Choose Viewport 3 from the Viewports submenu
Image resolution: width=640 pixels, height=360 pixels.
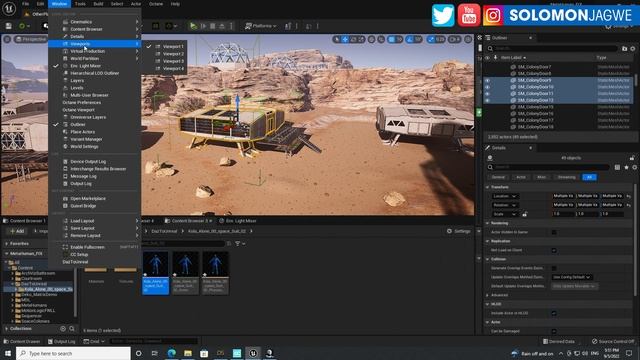pos(173,61)
